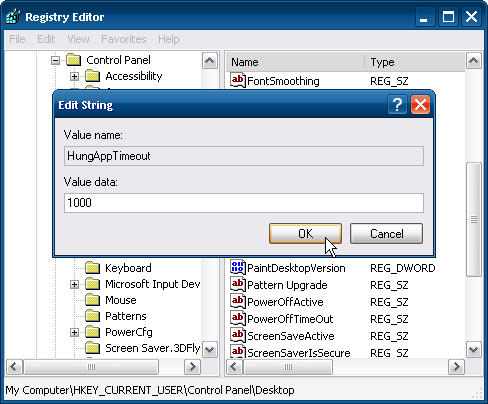Expand the Microsoft Input Dev key

(x=74, y=284)
